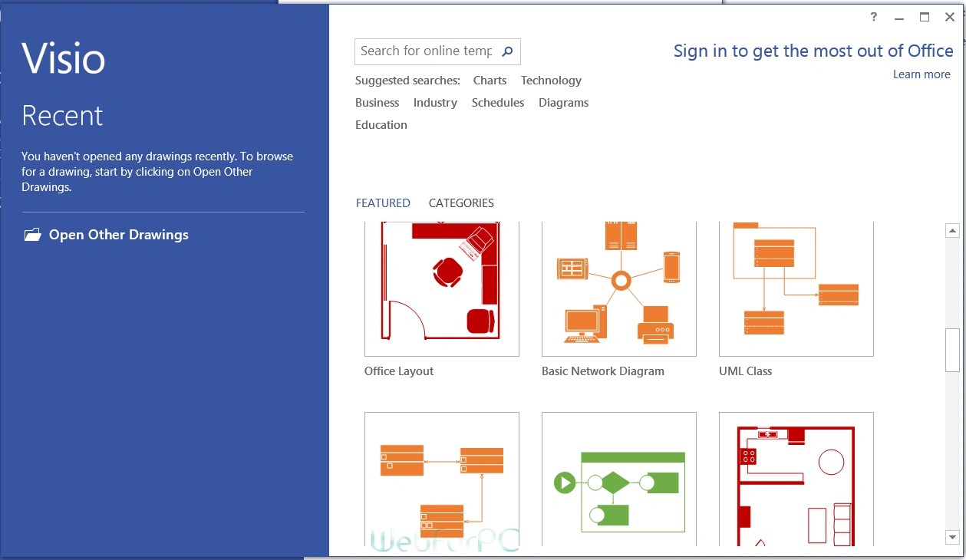The image size is (966, 560).
Task: Click the scrollbar down arrow
Action: pyautogui.click(x=952, y=537)
